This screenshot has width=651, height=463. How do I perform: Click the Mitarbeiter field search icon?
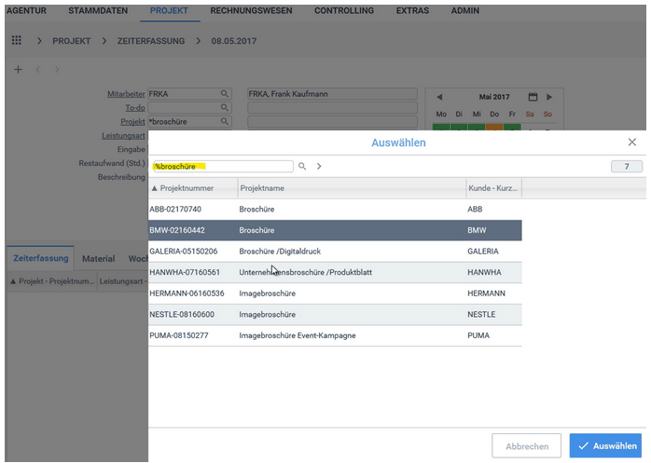click(226, 94)
